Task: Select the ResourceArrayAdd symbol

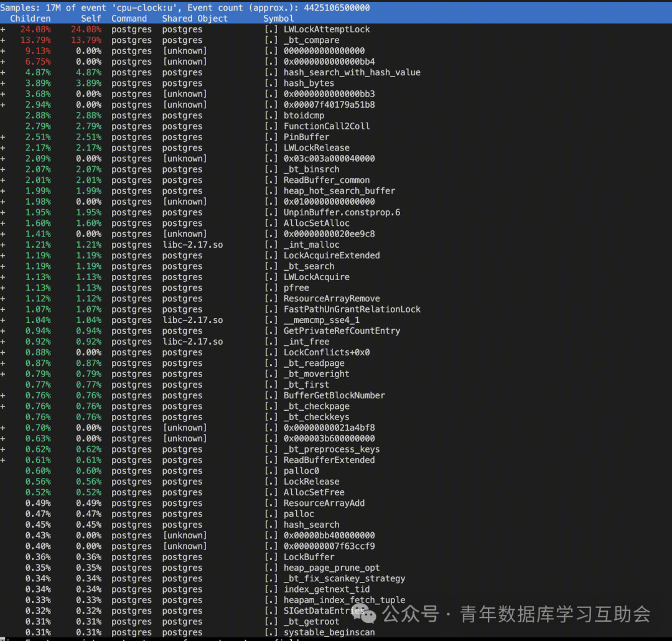Action: (324, 503)
